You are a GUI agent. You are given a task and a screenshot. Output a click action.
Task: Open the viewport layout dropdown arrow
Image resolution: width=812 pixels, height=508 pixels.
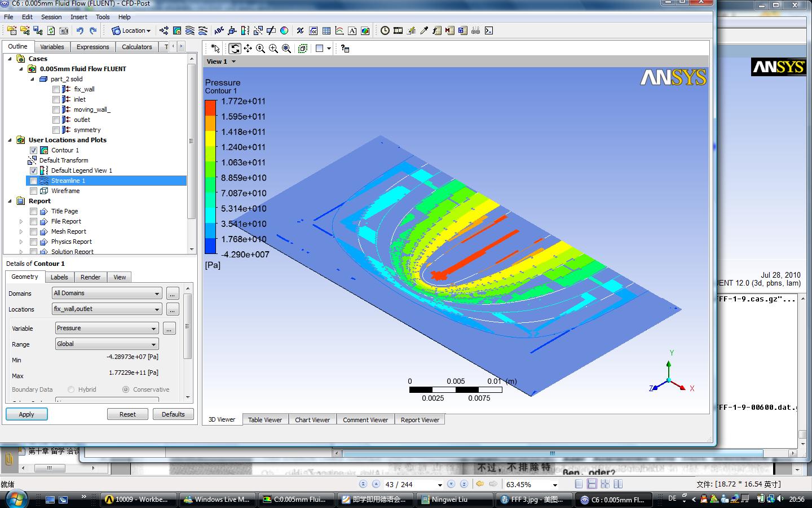pyautogui.click(x=329, y=49)
